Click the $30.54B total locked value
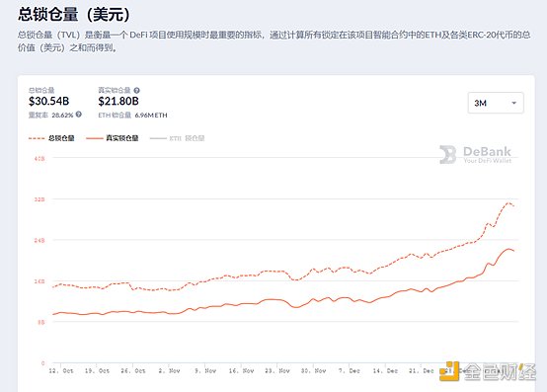Image resolution: width=547 pixels, height=392 pixels. coord(48,101)
